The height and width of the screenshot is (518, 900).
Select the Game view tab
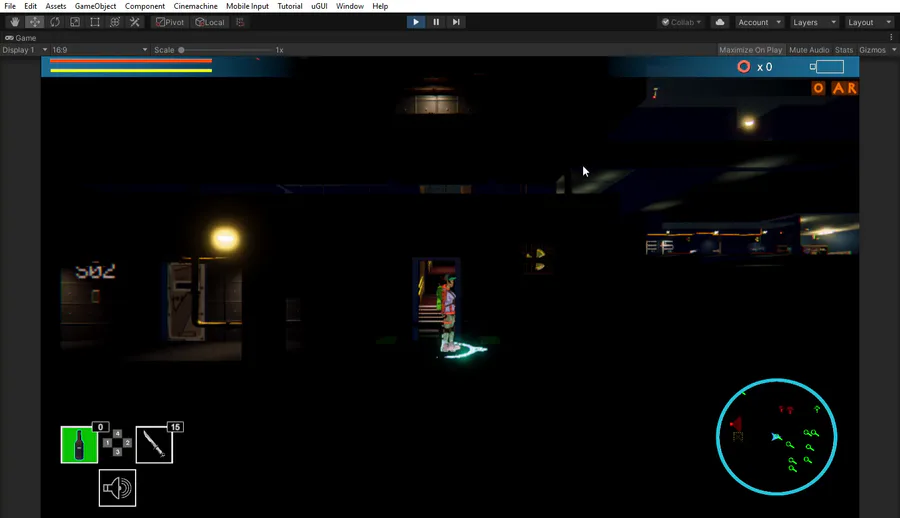click(x=21, y=37)
